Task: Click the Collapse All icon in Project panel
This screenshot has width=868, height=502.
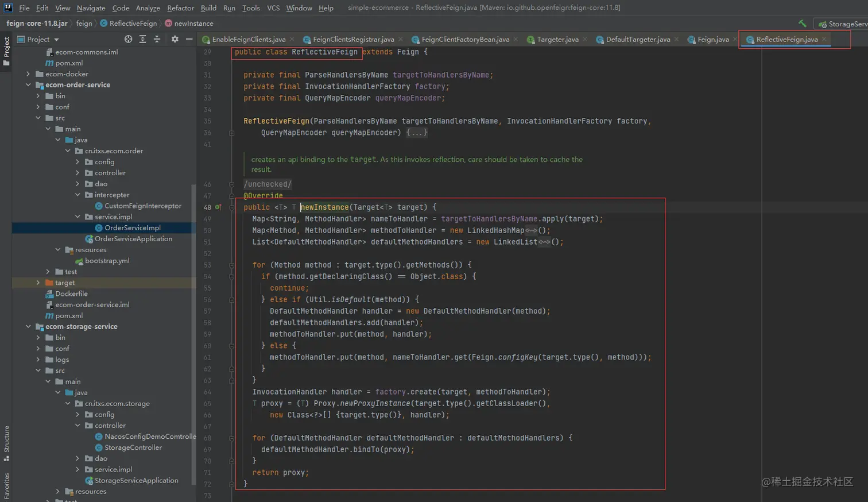Action: [157, 39]
